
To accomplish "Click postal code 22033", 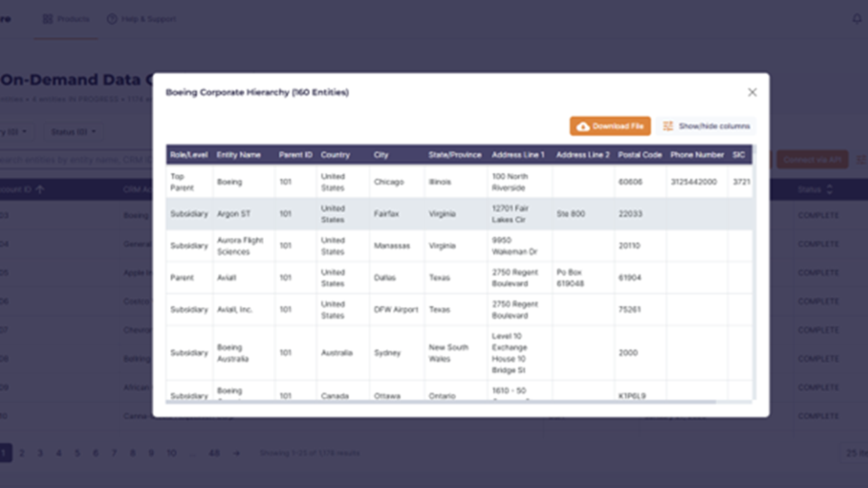I will click(629, 213).
